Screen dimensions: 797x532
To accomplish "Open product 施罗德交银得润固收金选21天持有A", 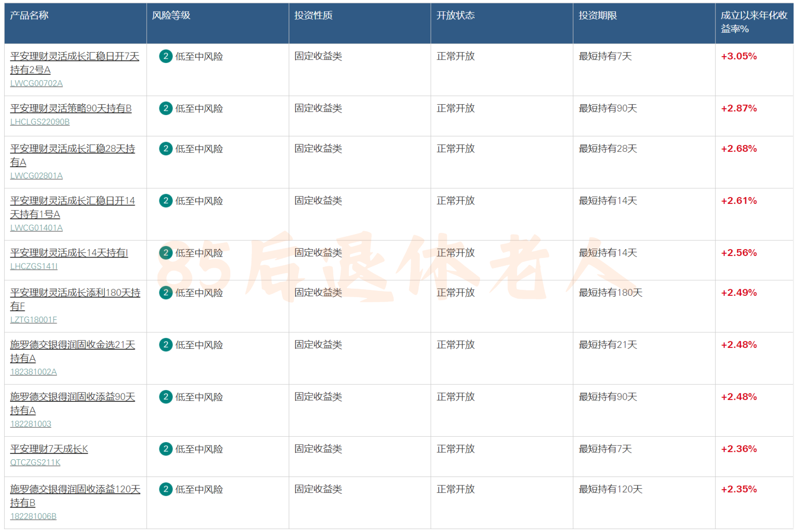I will [72, 352].
